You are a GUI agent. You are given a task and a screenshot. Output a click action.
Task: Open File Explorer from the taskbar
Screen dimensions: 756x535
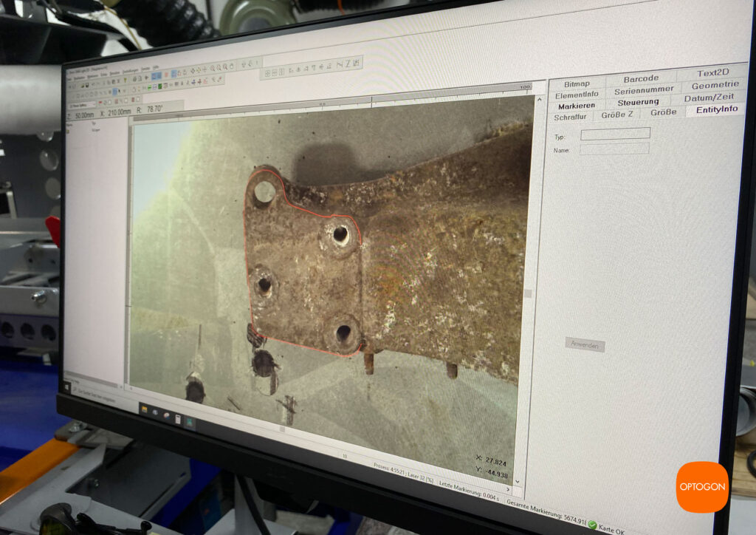click(x=145, y=409)
